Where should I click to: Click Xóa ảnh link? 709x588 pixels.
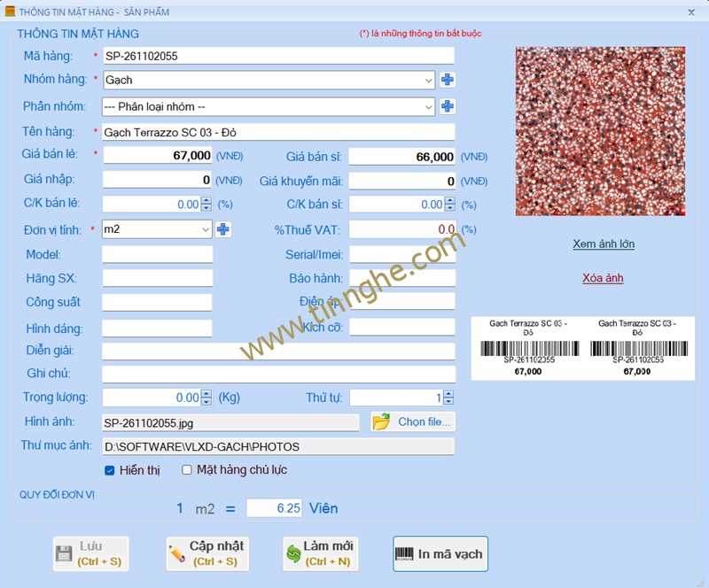pyautogui.click(x=603, y=278)
